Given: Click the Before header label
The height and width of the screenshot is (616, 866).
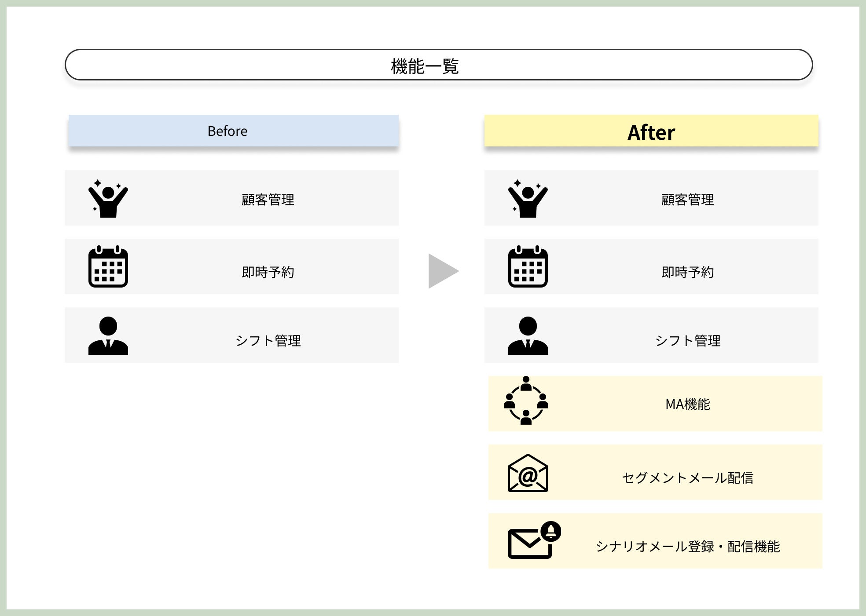Looking at the screenshot, I should pos(228,131).
